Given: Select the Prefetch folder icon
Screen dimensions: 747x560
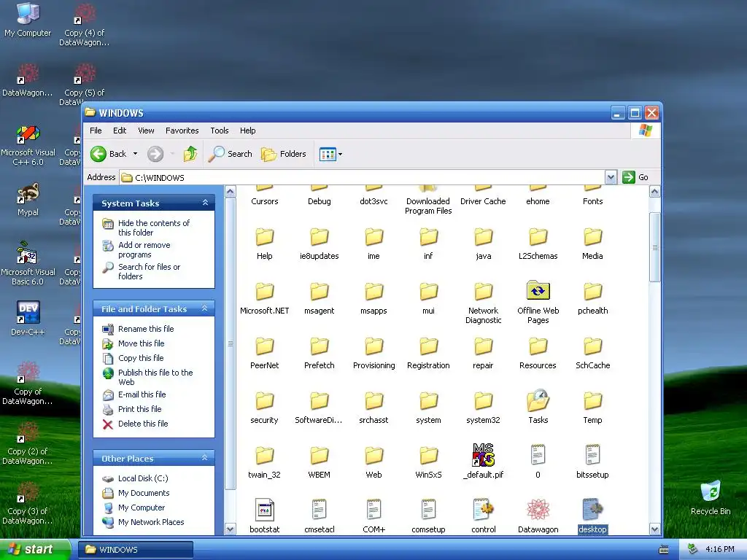Looking at the screenshot, I should click(320, 346).
